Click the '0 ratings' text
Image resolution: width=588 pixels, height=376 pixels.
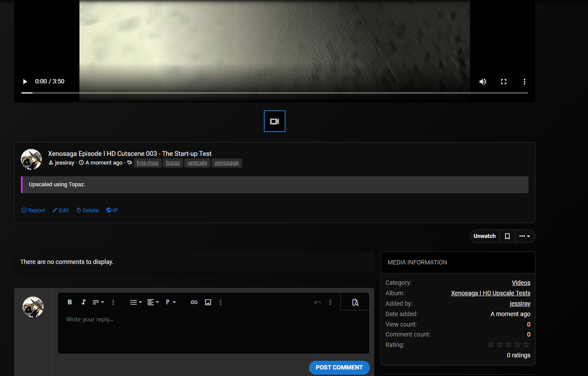pyautogui.click(x=518, y=355)
